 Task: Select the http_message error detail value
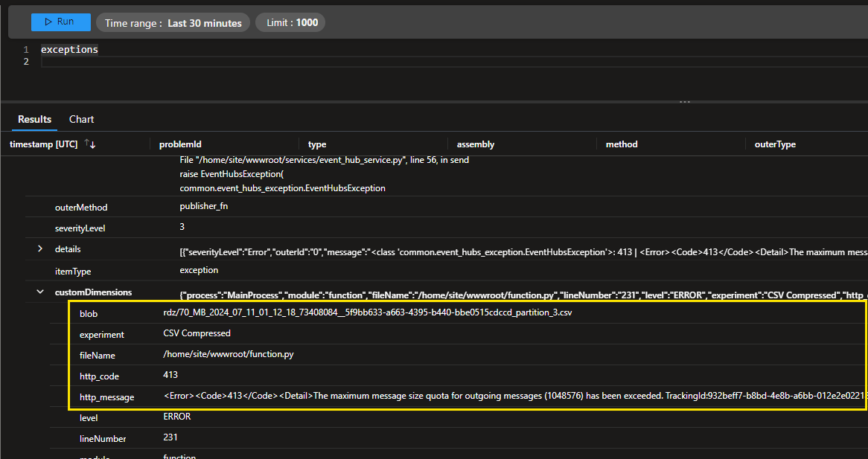(514, 396)
